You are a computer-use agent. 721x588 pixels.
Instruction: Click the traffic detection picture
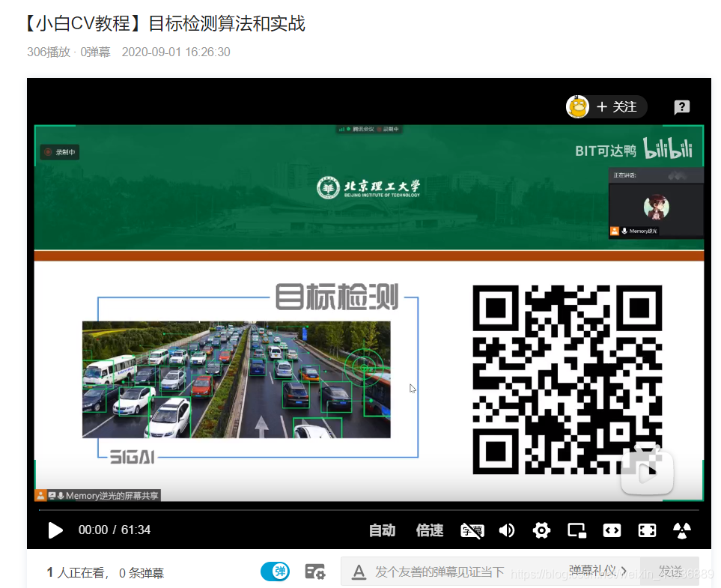(x=237, y=380)
